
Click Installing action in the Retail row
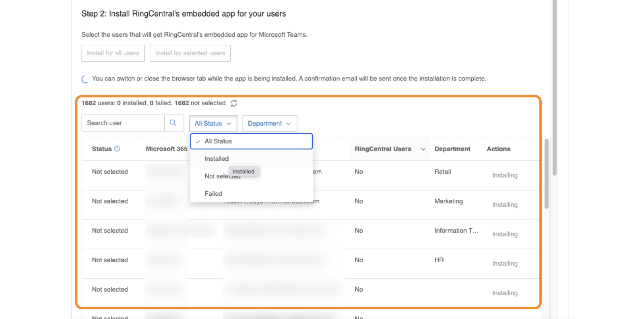[x=505, y=175]
